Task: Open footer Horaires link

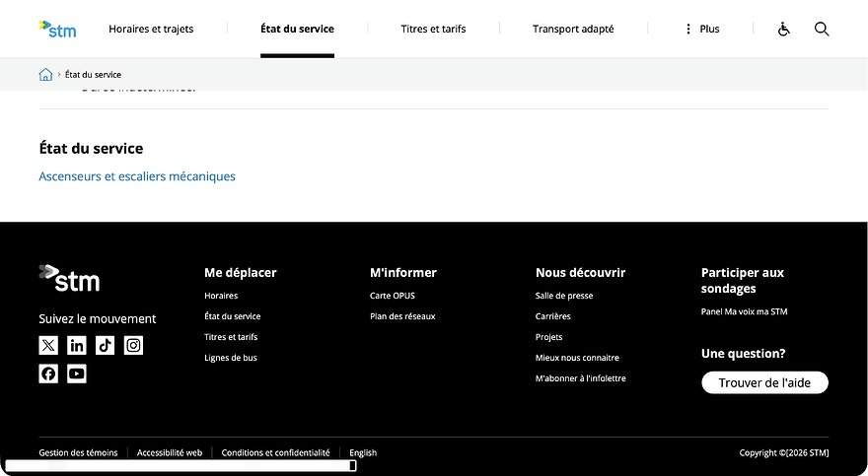Action: coord(221,296)
